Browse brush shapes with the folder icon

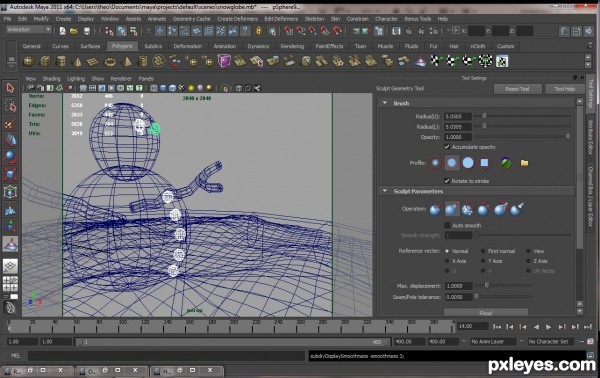pyautogui.click(x=524, y=163)
